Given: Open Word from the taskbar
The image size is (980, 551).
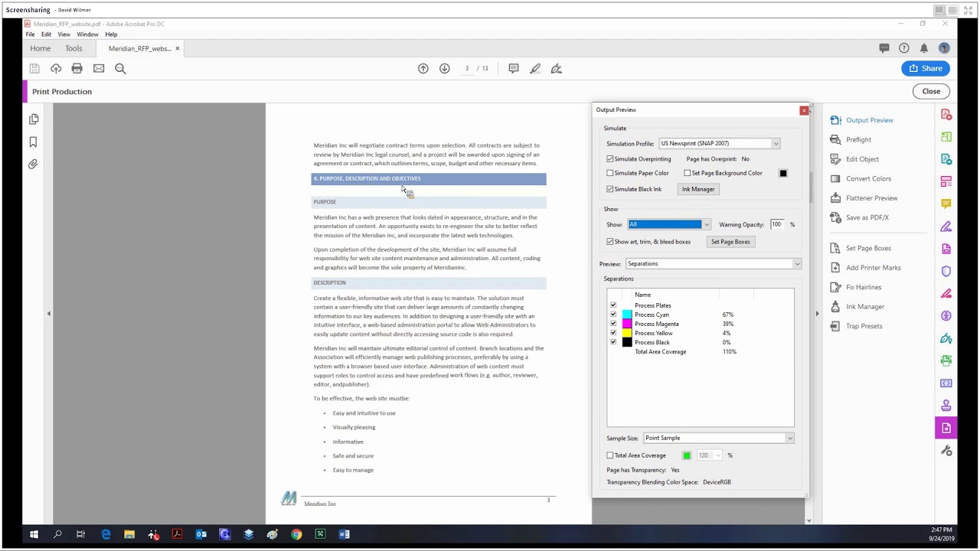Looking at the screenshot, I should coord(344,534).
